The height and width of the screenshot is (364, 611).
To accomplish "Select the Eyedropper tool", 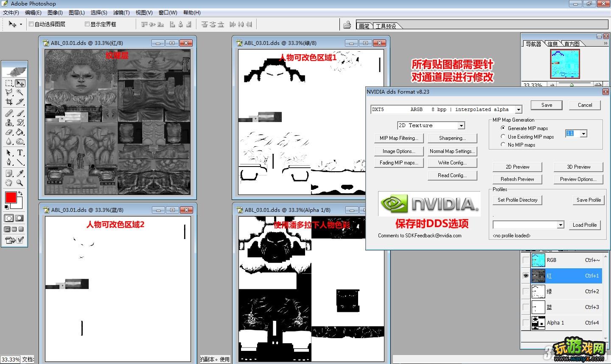I will [20, 173].
